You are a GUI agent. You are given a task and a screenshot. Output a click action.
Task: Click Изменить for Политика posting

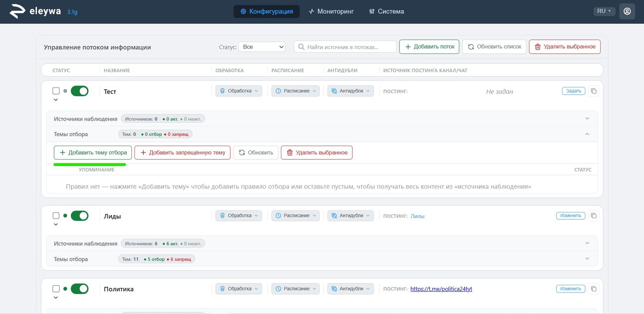(x=570, y=289)
